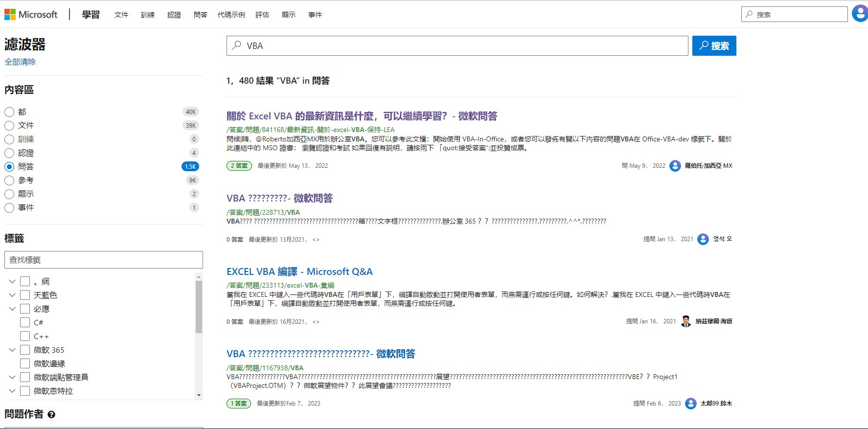
Task: Open author link 太郎99 鈴木
Action: click(x=716, y=404)
